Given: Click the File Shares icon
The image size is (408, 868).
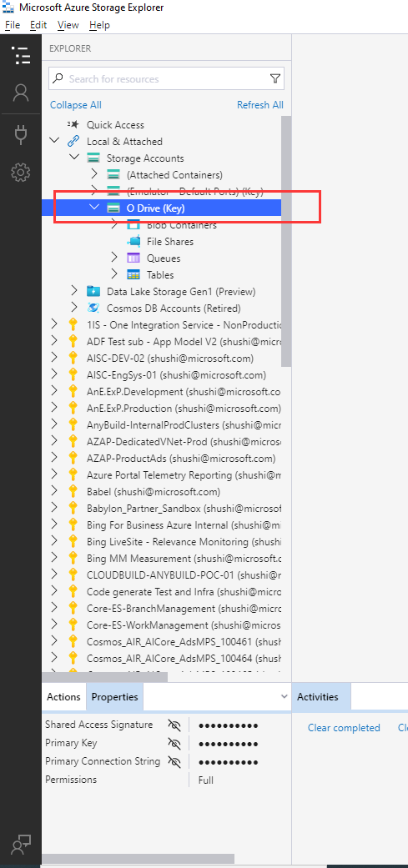Looking at the screenshot, I should pyautogui.click(x=133, y=241).
